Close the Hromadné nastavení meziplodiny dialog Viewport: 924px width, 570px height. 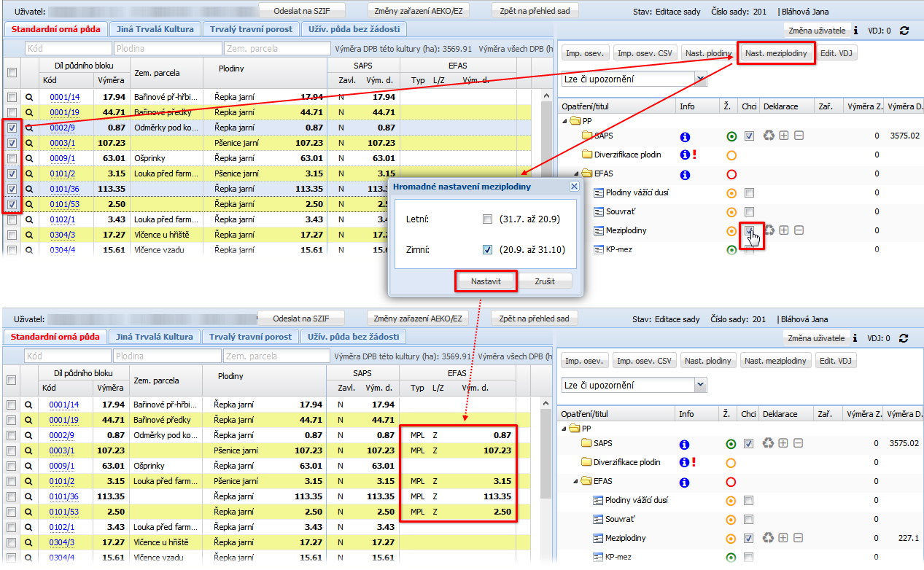[574, 187]
